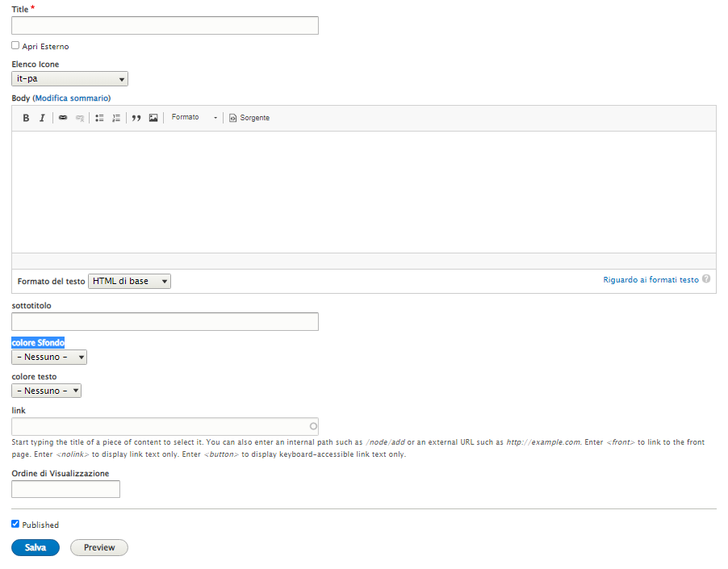
Task: Uncheck the Published checkbox
Action: (x=15, y=524)
